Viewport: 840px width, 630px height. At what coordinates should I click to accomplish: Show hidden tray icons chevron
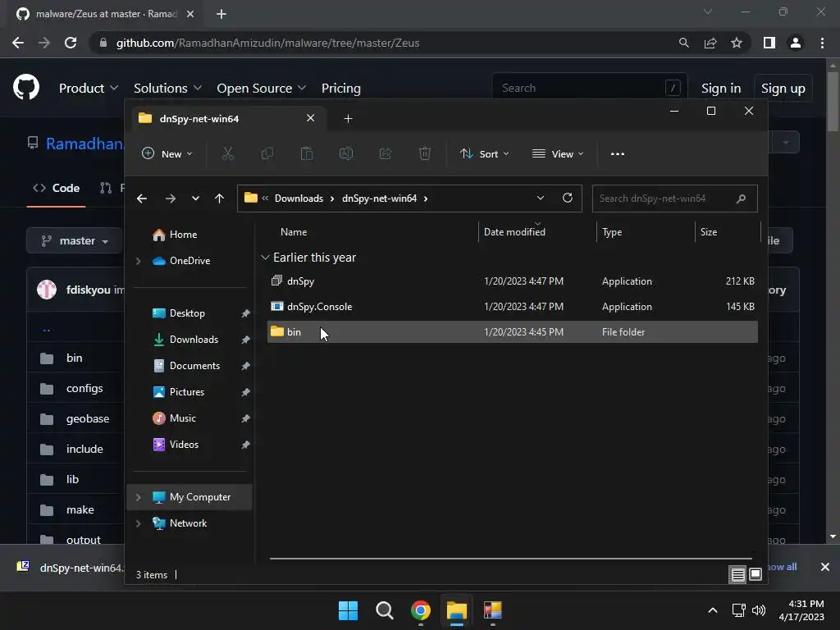[x=713, y=610]
